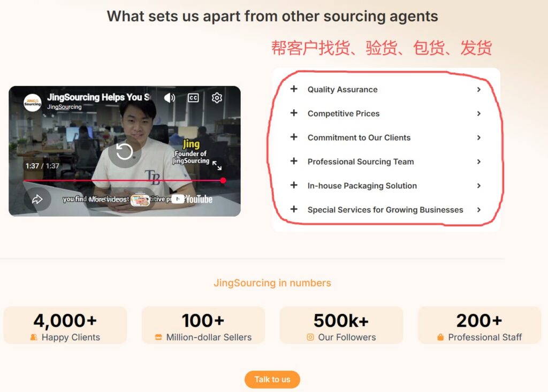The height and width of the screenshot is (392, 548).
Task: Click chevron next to Quality Assurance
Action: coord(479,89)
